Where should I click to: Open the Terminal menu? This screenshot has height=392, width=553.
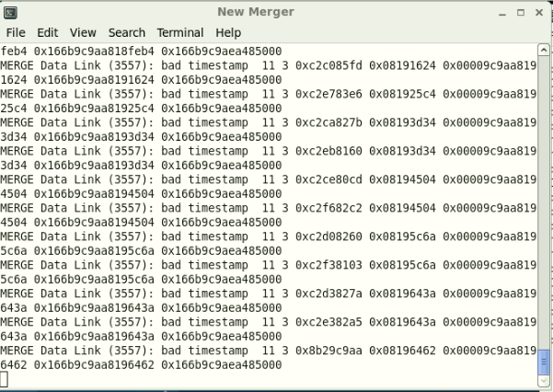tap(180, 32)
